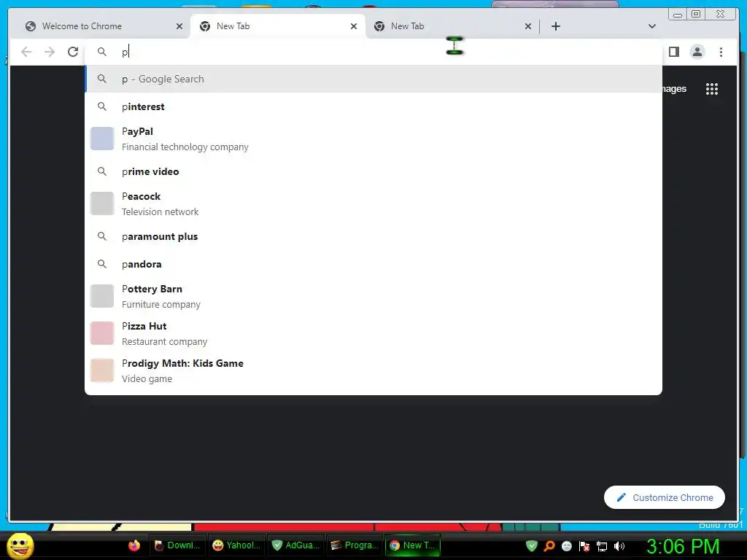Viewport: 747px width, 560px height.
Task: Go forward with the arrow button
Action: click(x=50, y=52)
